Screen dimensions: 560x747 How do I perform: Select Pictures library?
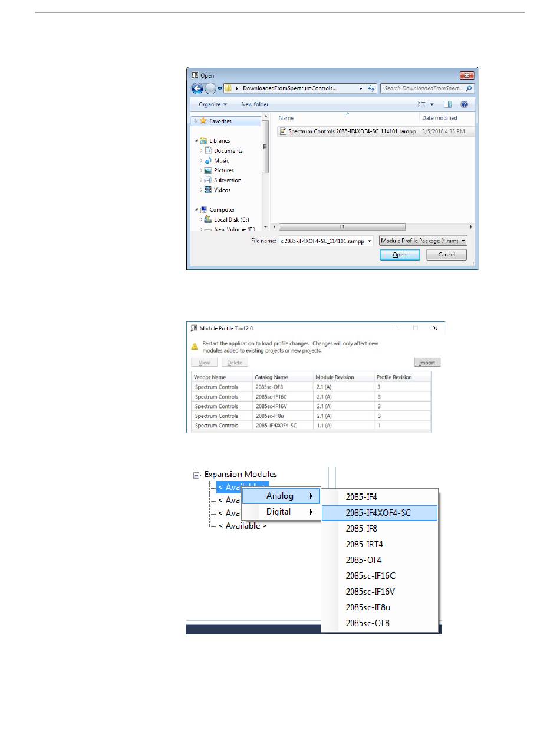tap(223, 170)
